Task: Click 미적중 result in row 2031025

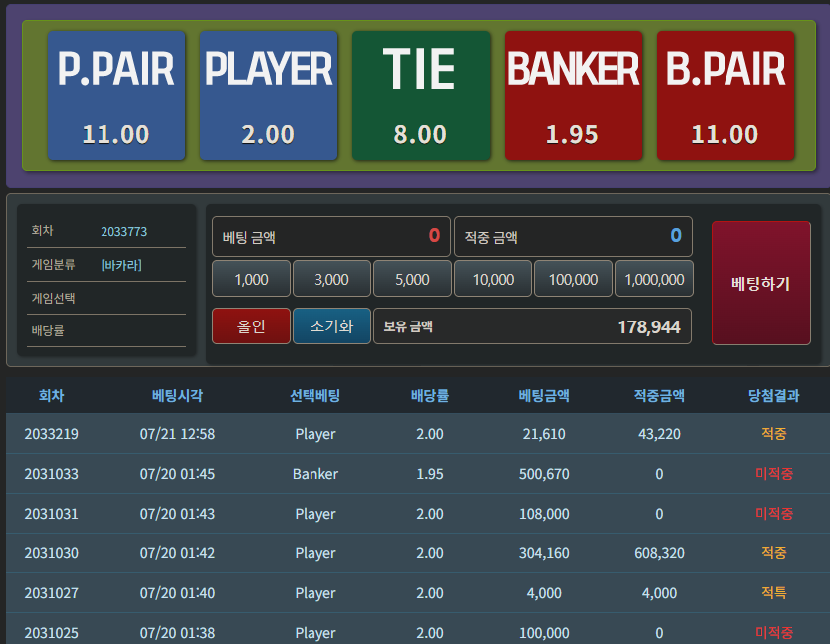Action: [774, 633]
